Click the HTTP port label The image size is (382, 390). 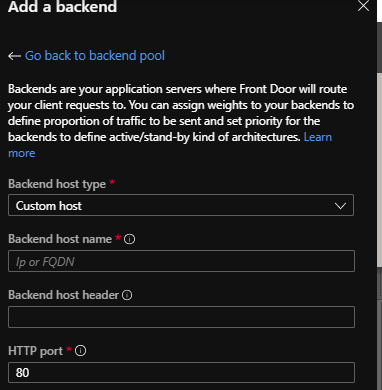click(x=35, y=351)
